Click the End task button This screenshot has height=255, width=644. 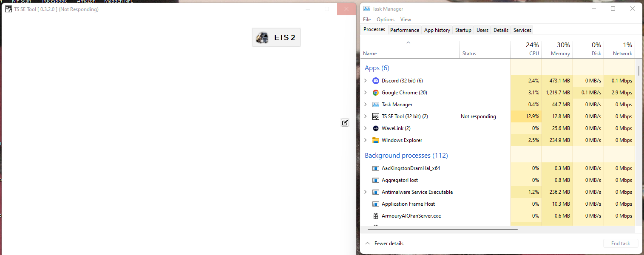tap(620, 243)
